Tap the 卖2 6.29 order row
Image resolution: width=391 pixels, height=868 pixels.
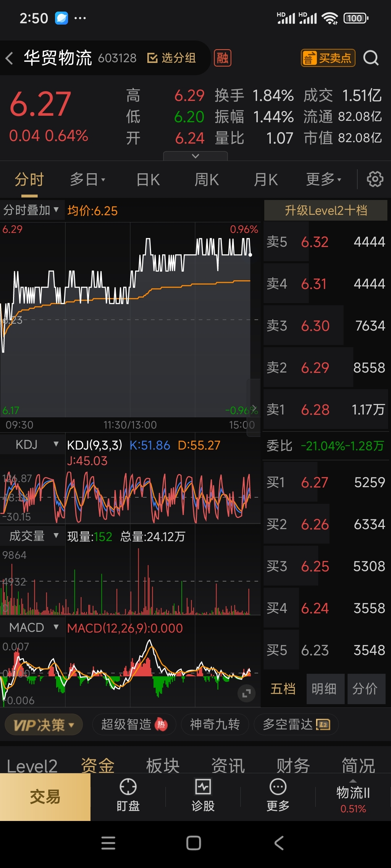pyautogui.click(x=326, y=367)
